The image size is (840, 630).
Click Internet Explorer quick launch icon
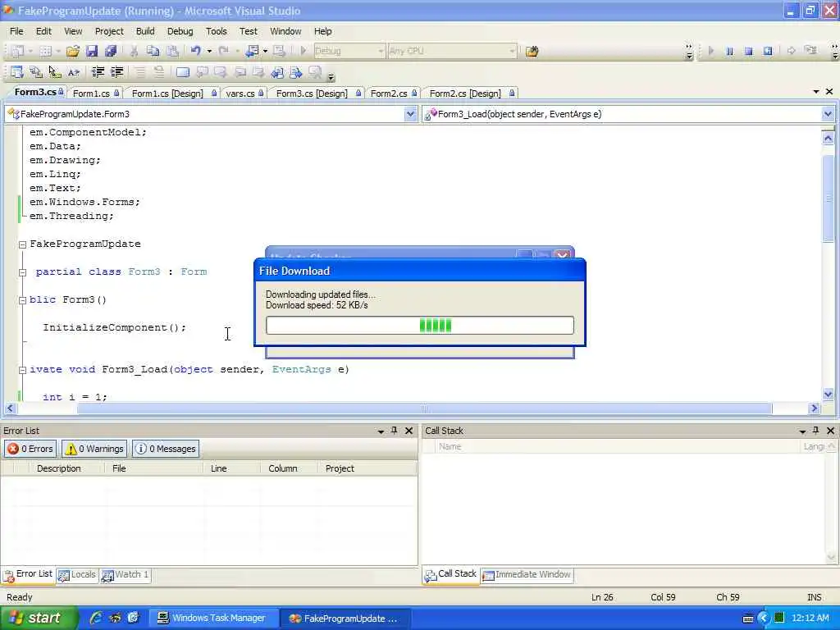point(96,618)
